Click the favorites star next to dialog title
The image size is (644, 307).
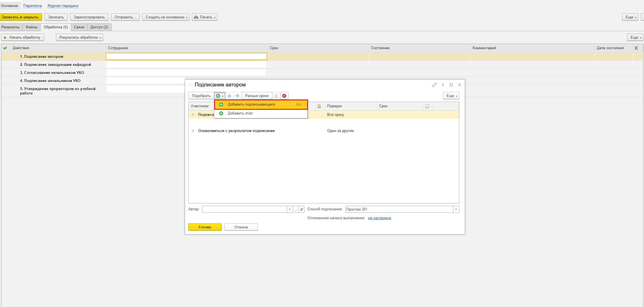click(x=190, y=85)
